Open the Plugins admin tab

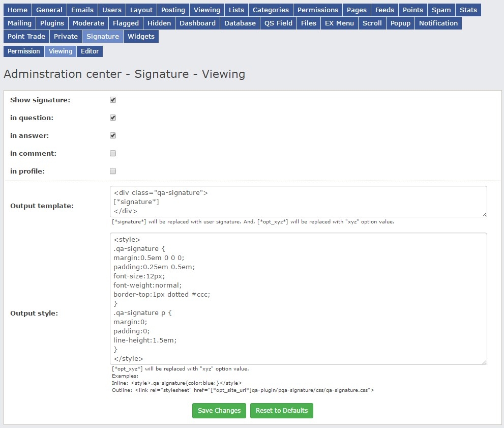pyautogui.click(x=52, y=23)
